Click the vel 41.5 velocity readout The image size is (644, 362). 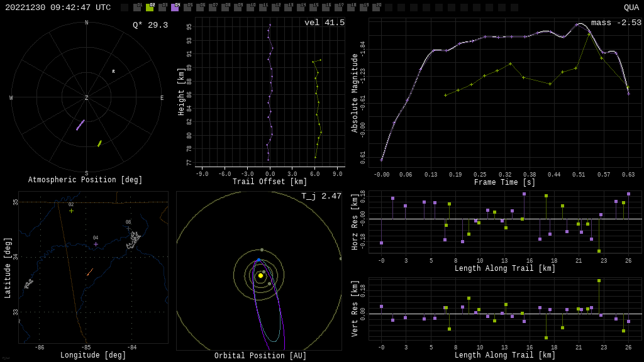coord(324,23)
